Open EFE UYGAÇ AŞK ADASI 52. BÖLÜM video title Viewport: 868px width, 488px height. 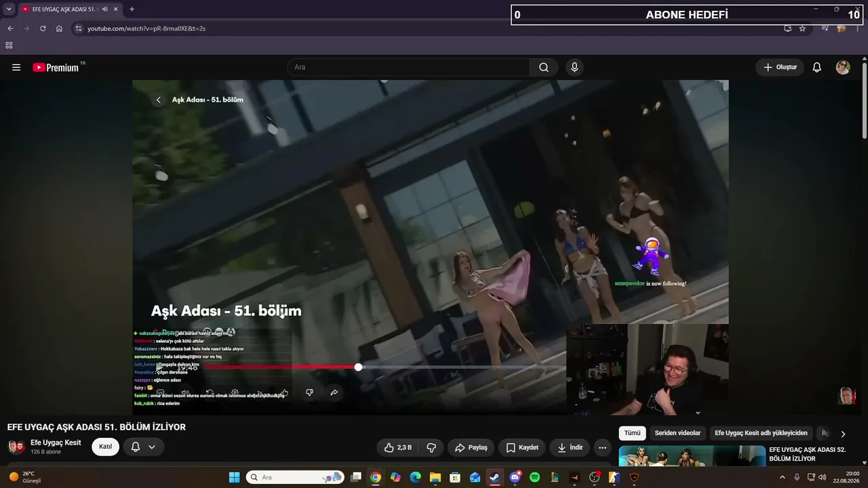pyautogui.click(x=807, y=454)
